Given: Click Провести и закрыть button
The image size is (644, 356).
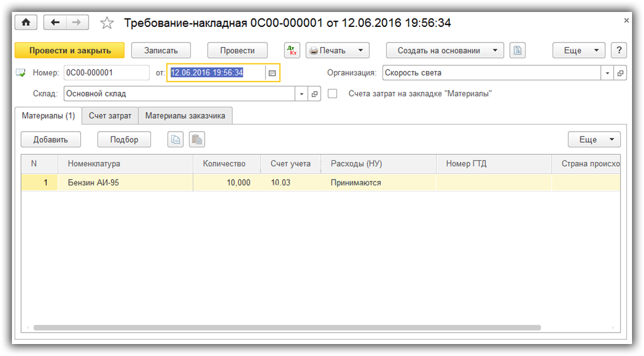Looking at the screenshot, I should click(x=70, y=50).
